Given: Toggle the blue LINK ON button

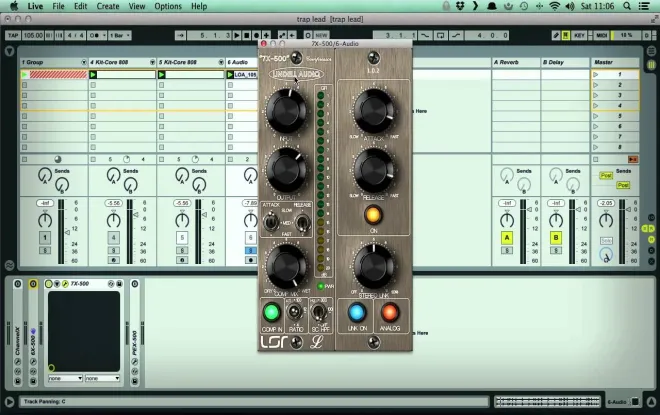Looking at the screenshot, I should [357, 312].
